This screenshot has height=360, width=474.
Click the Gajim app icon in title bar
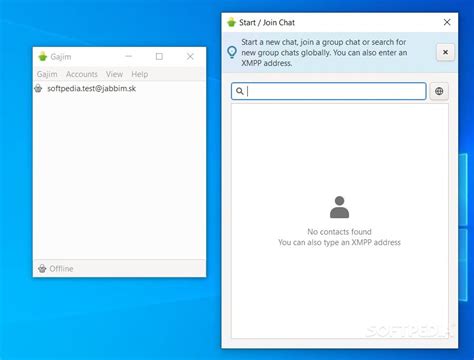43,56
